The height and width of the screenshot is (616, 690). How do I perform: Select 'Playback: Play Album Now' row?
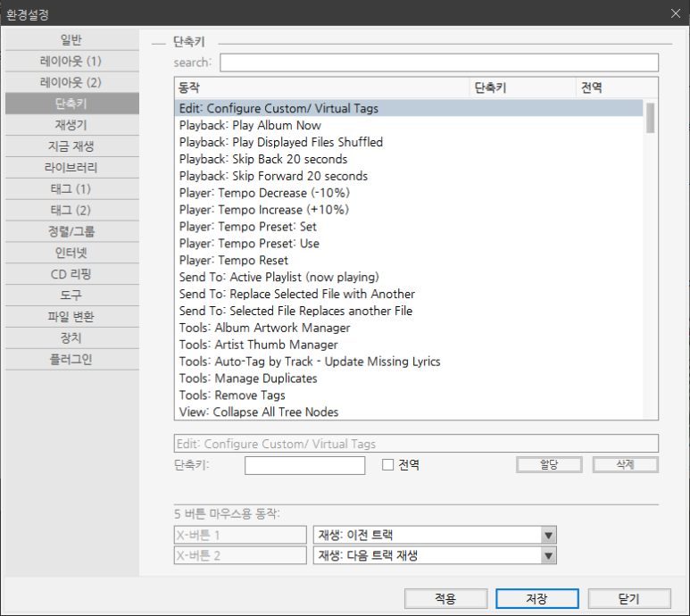point(409,125)
